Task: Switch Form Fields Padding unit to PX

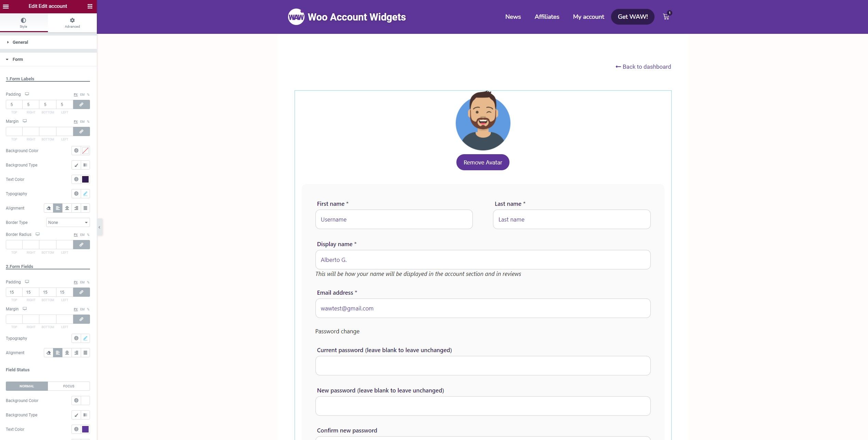Action: [76, 282]
